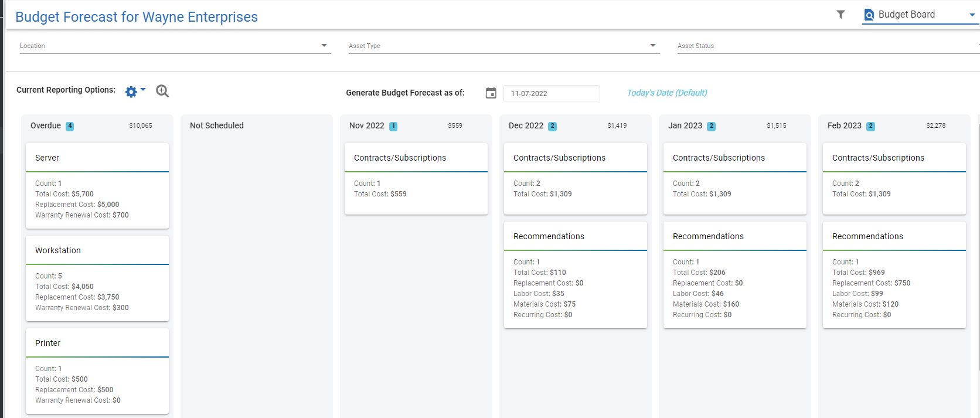Click the Current Reporting Options label
This screenshot has height=418, width=980.
tap(66, 90)
